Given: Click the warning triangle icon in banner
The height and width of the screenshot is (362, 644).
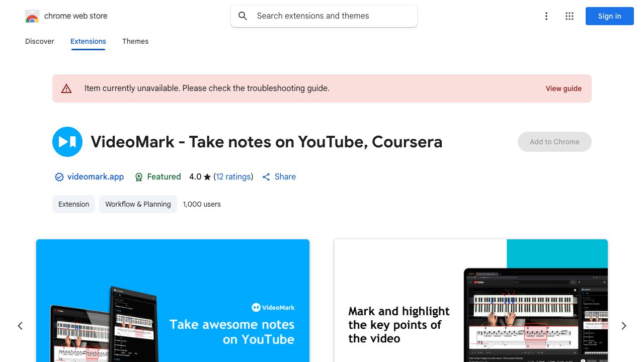Looking at the screenshot, I should pos(66,88).
